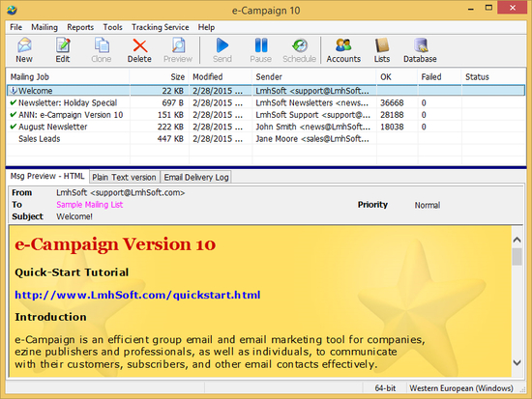Screen dimensions: 532x399
Task: Click the Introduction heading in preview
Action: click(50, 317)
